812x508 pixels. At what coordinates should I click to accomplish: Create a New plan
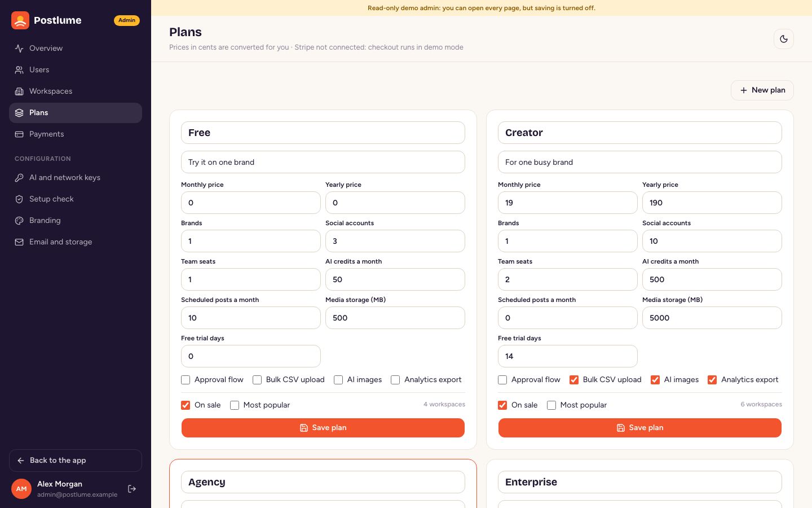(762, 90)
